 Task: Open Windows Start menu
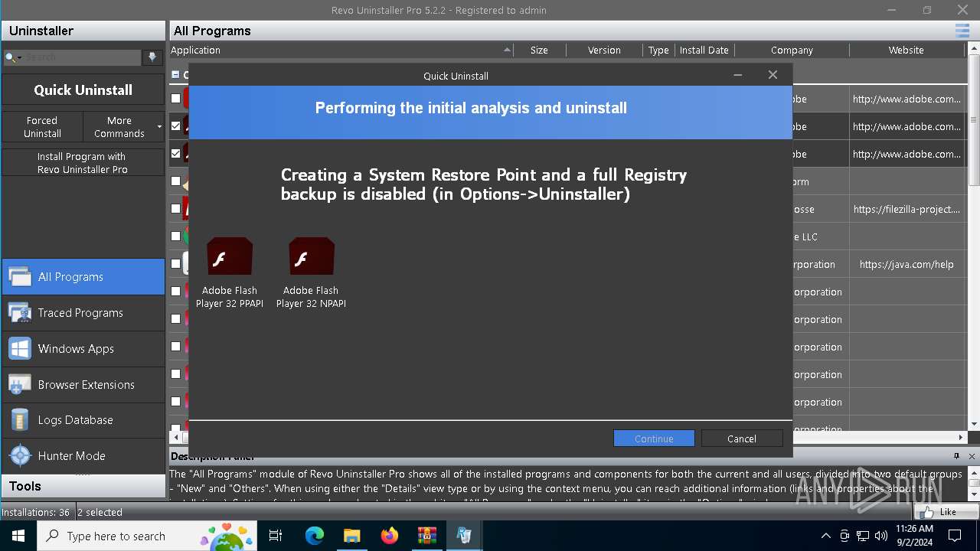pyautogui.click(x=18, y=536)
